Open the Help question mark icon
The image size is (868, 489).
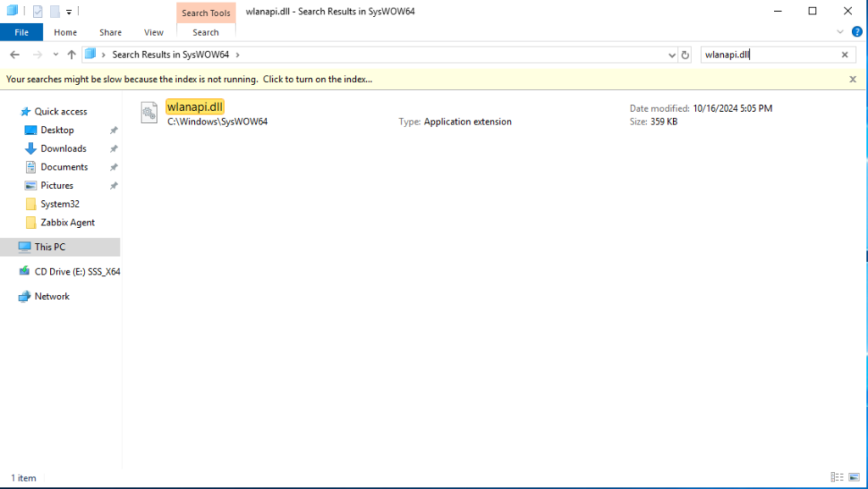click(x=857, y=32)
